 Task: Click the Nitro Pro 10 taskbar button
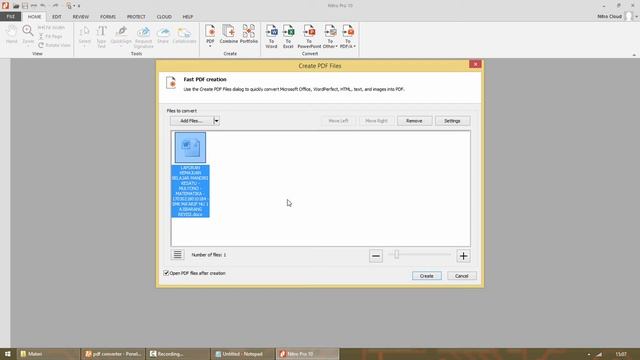coord(307,354)
